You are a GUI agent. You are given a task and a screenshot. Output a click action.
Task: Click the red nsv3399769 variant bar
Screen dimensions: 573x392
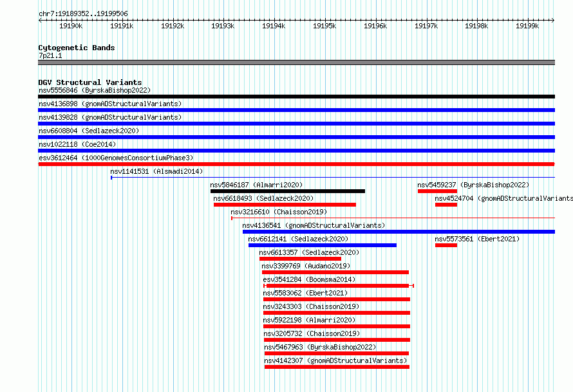(335, 272)
